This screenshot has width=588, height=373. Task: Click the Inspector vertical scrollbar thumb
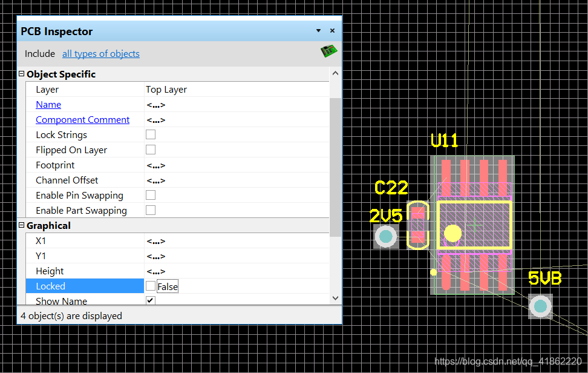pyautogui.click(x=336, y=167)
